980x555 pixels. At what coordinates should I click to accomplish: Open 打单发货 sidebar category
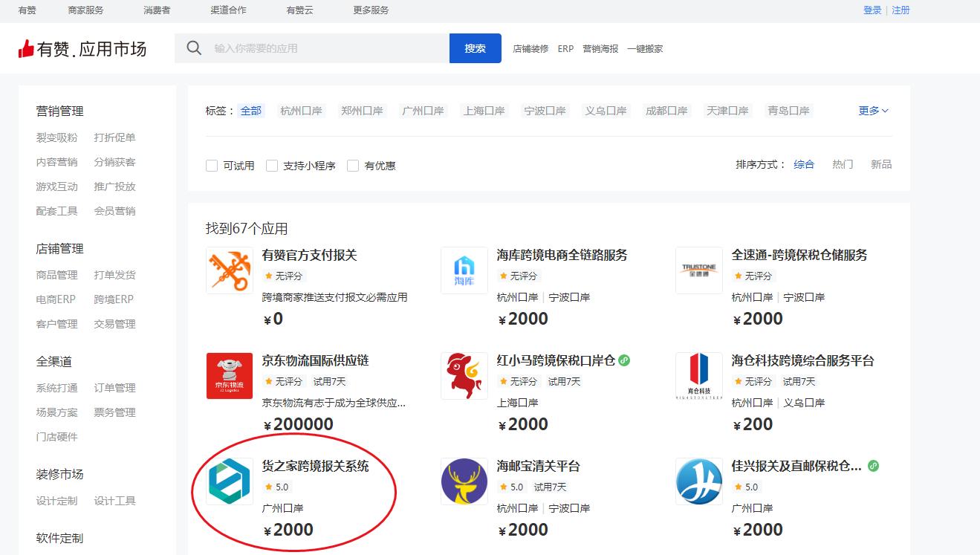coord(114,275)
